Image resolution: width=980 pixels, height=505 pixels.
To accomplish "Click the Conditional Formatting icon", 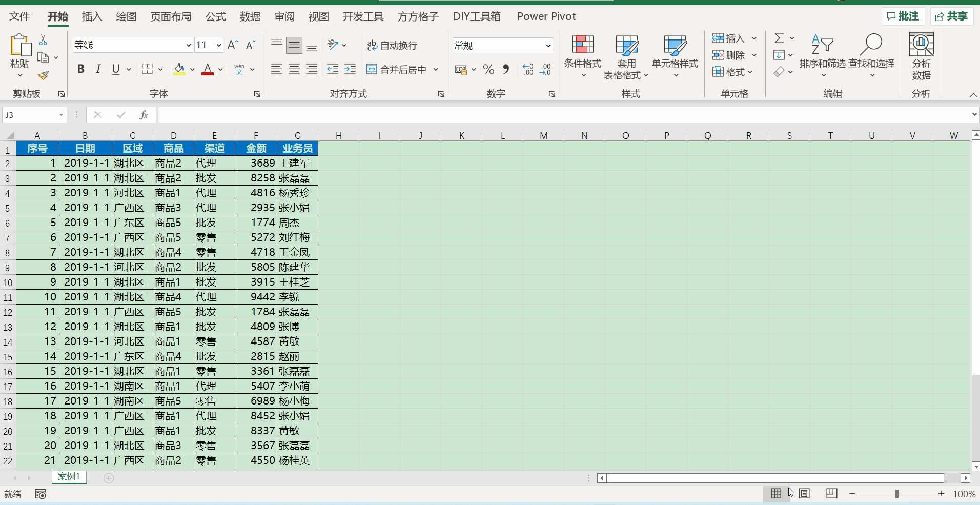I will pos(582,45).
